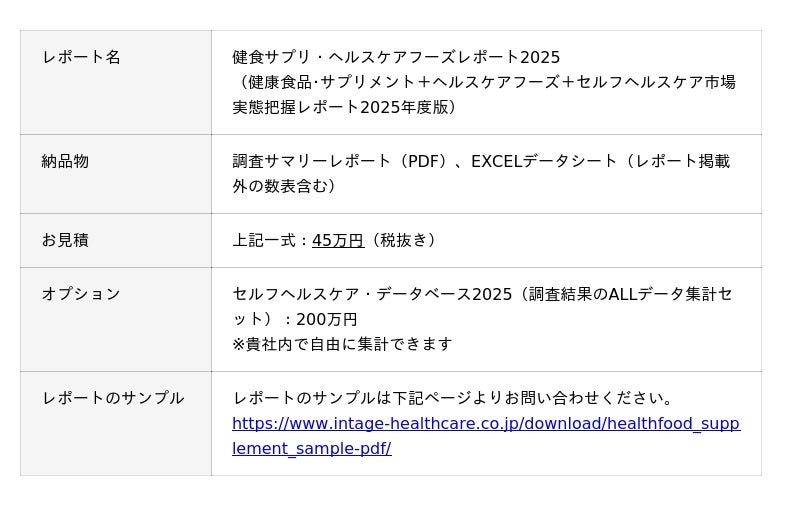This screenshot has height=506, width=800.
Task: Click the 納品物 row label
Action: [x=65, y=161]
